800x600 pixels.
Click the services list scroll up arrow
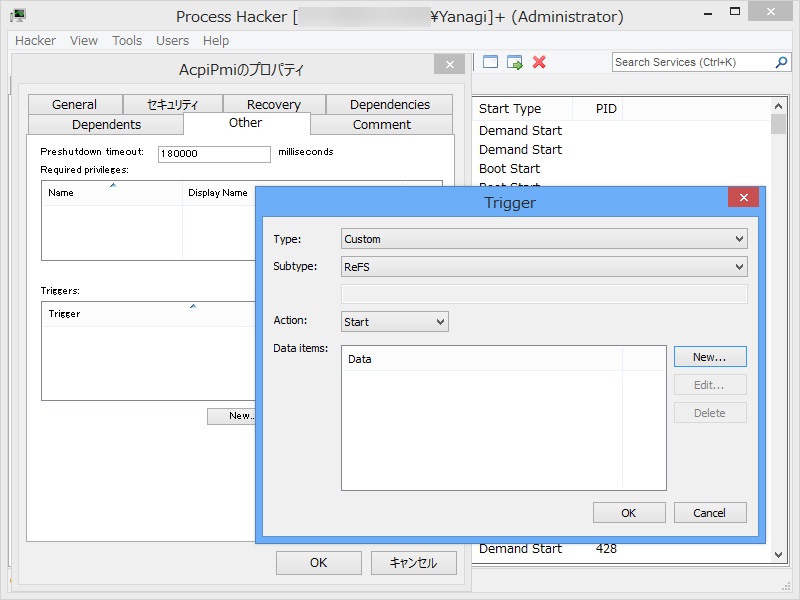click(778, 106)
